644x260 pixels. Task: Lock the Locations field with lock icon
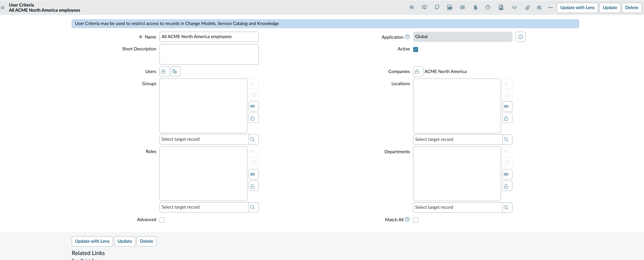coord(507,118)
